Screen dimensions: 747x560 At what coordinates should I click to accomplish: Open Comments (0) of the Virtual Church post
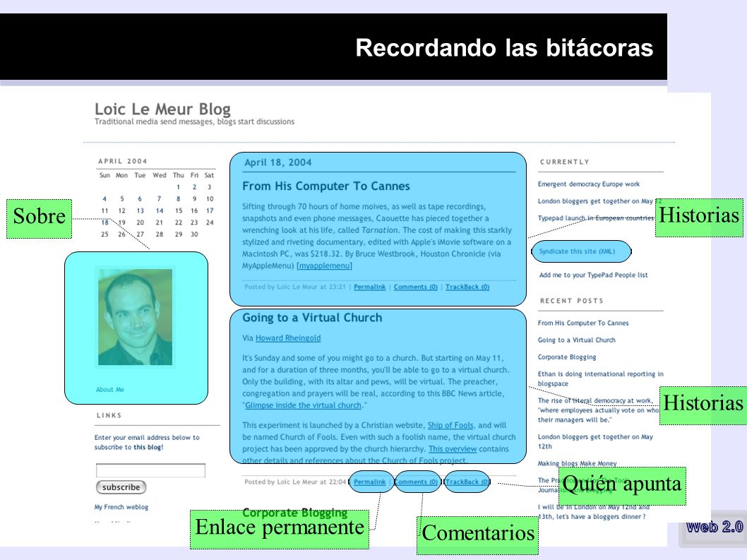click(x=416, y=482)
